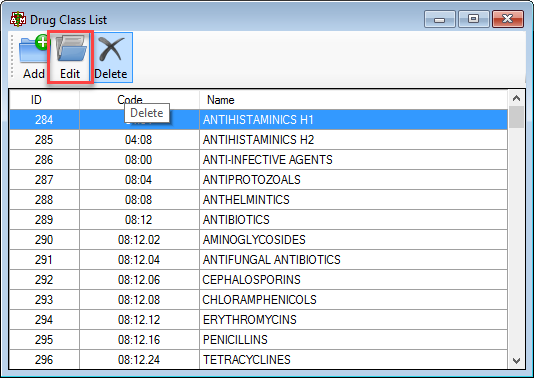Select the ANTI-INFECTIVE AGENTS row
534x378 pixels.
click(x=258, y=160)
